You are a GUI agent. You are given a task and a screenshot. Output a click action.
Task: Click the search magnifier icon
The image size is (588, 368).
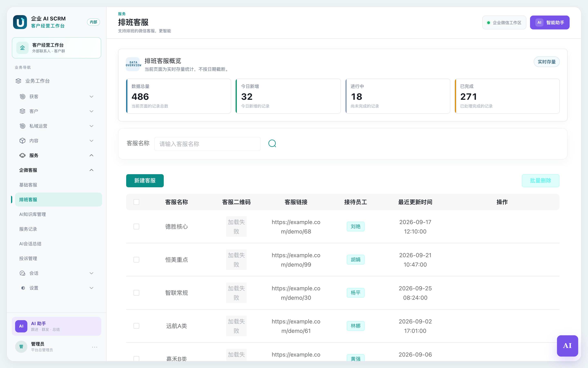(x=272, y=144)
